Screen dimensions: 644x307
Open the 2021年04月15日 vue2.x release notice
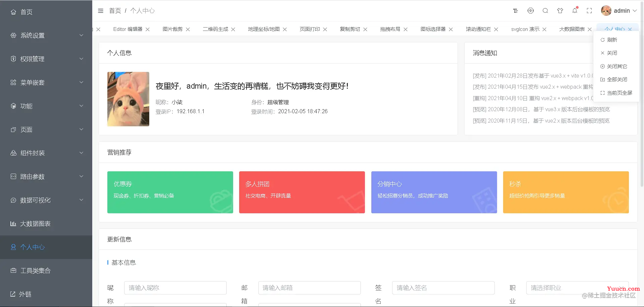tap(533, 87)
